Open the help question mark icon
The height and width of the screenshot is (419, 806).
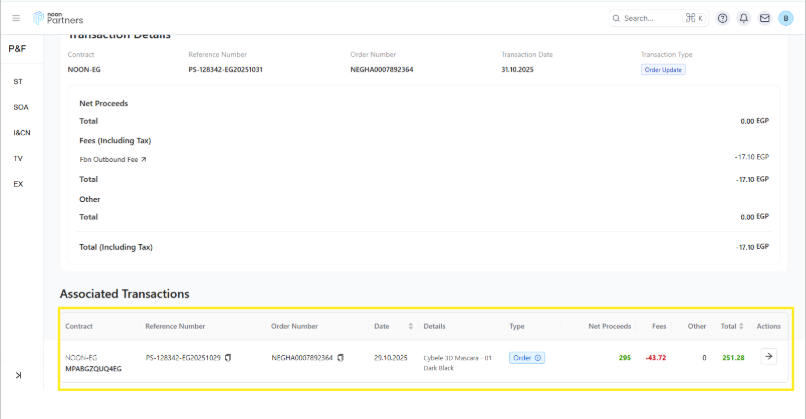[723, 18]
